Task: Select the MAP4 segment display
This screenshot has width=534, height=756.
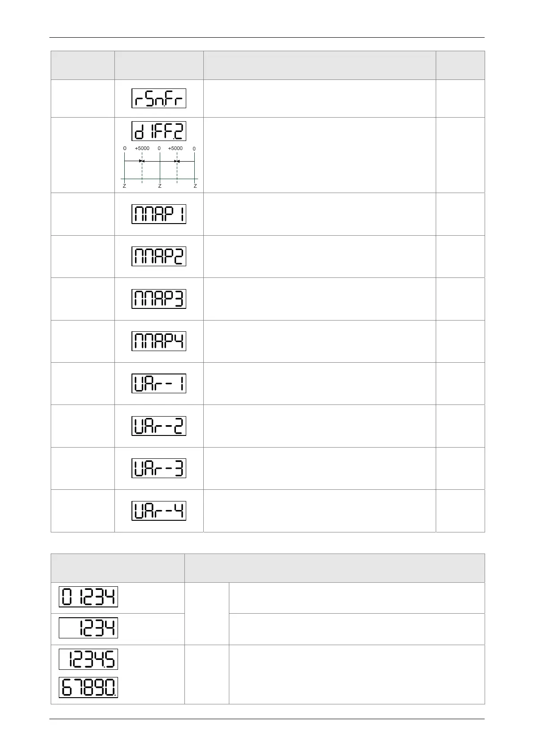Action: pos(159,341)
